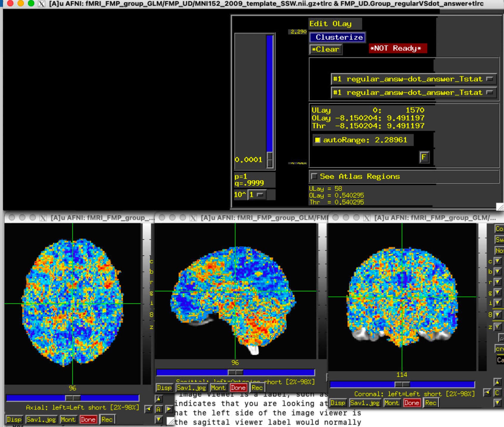The height and width of the screenshot is (427, 504).
Task: Click the 'c' contrast arrow in coronal viewer
Action: point(497,261)
